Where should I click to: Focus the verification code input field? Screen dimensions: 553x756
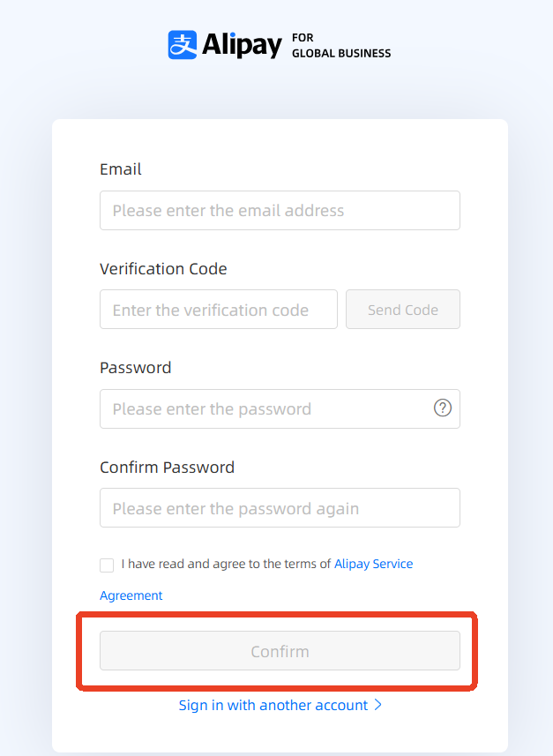[x=218, y=310]
